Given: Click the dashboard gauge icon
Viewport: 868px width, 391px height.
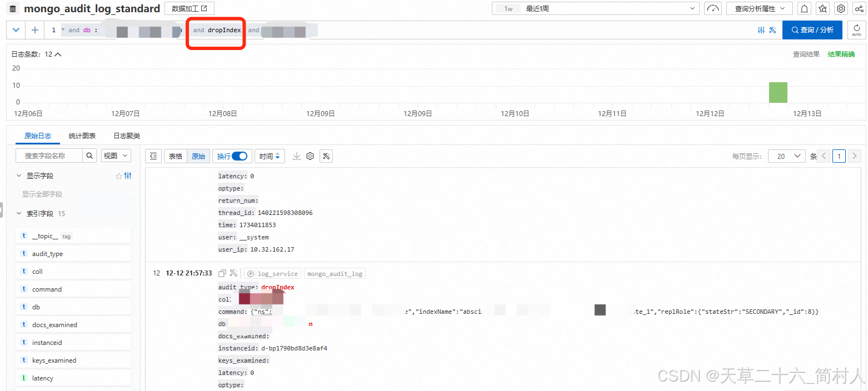Looking at the screenshot, I should 713,8.
